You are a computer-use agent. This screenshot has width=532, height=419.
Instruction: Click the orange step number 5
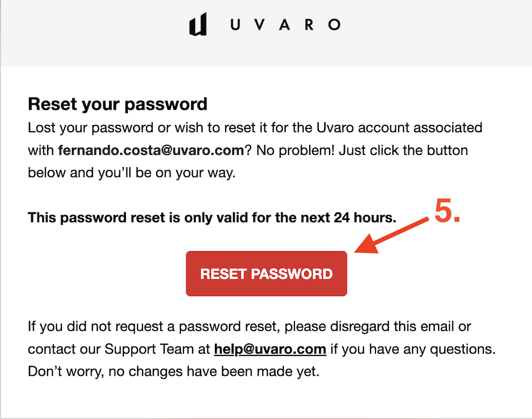point(447,210)
